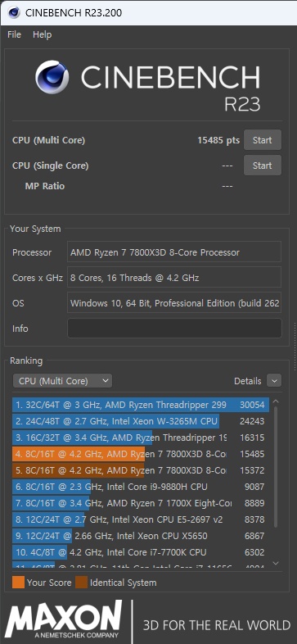Select the 16C/32T Threadripper ranking row
This screenshot has width=297, height=644.
click(141, 438)
